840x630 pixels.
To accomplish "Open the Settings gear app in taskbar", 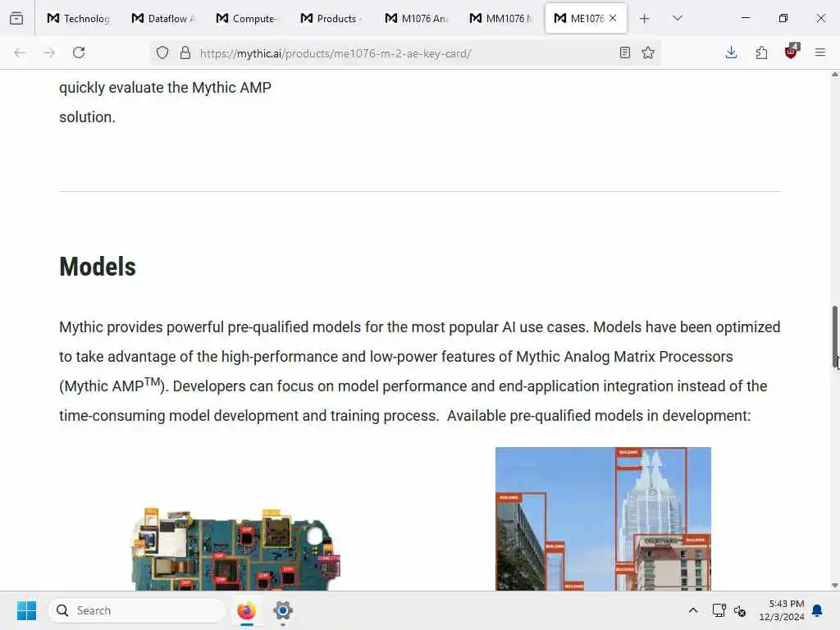I will (x=283, y=610).
